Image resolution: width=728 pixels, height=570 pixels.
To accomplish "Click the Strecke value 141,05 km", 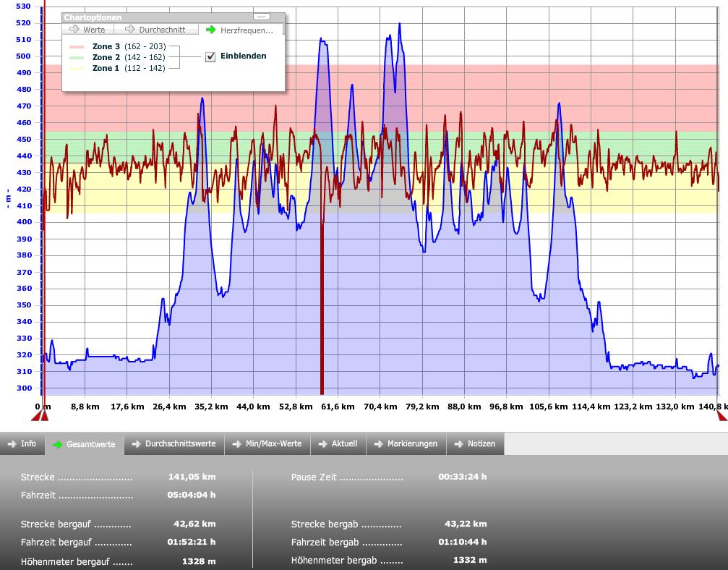I will [x=192, y=477].
